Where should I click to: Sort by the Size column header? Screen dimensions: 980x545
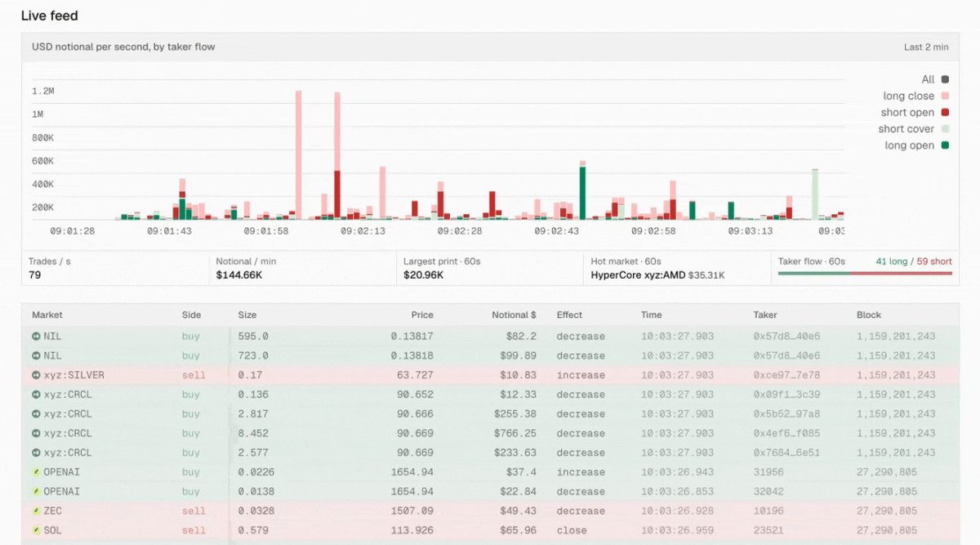[x=247, y=315]
